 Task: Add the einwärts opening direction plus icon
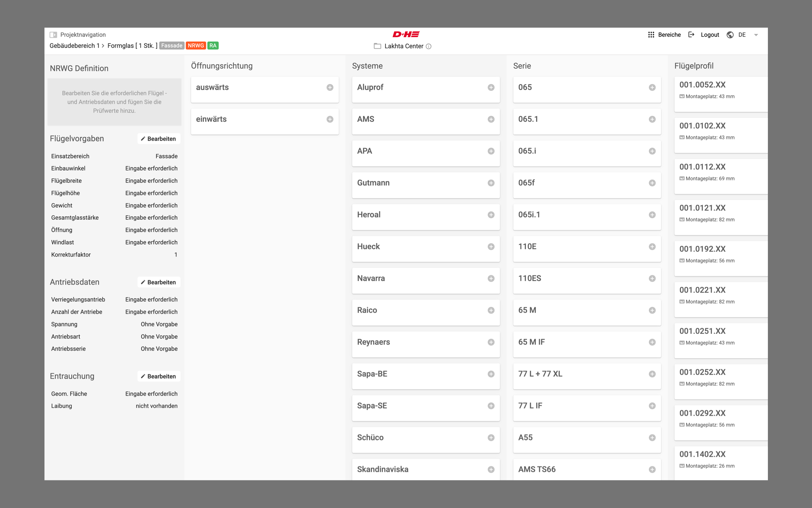(x=330, y=119)
